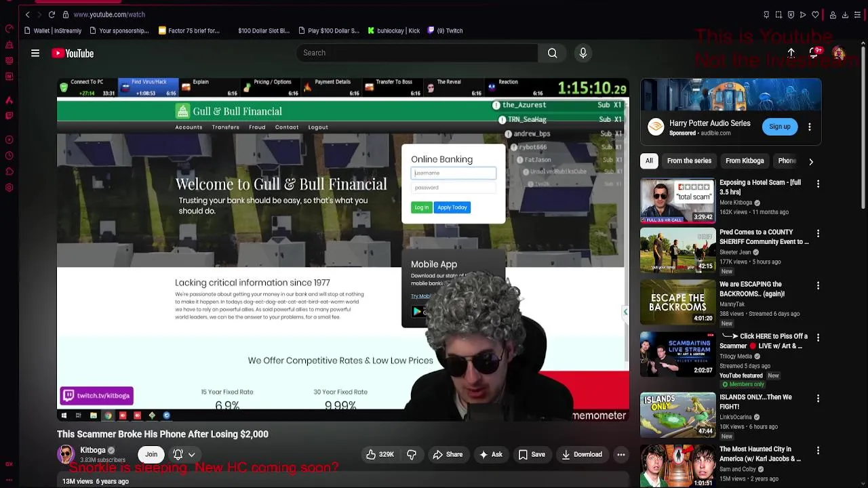Share this video
Screen dimensions: 868x488
point(448,455)
